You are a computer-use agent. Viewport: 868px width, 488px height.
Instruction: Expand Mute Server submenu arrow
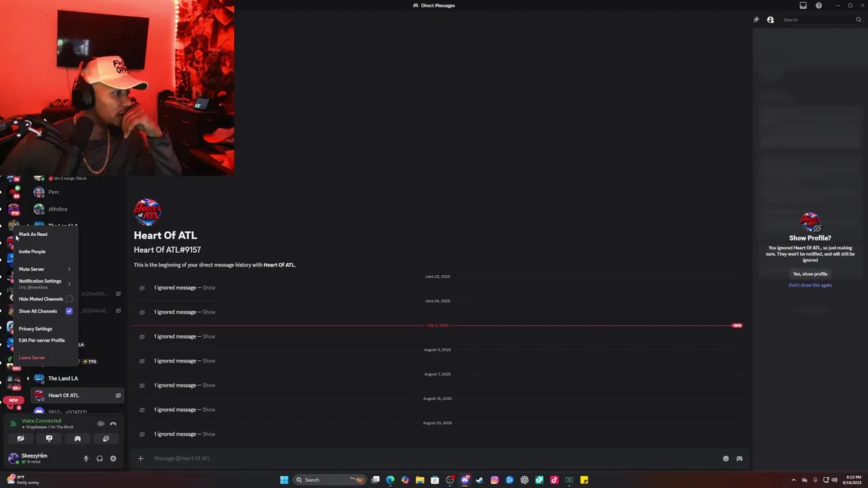click(69, 269)
